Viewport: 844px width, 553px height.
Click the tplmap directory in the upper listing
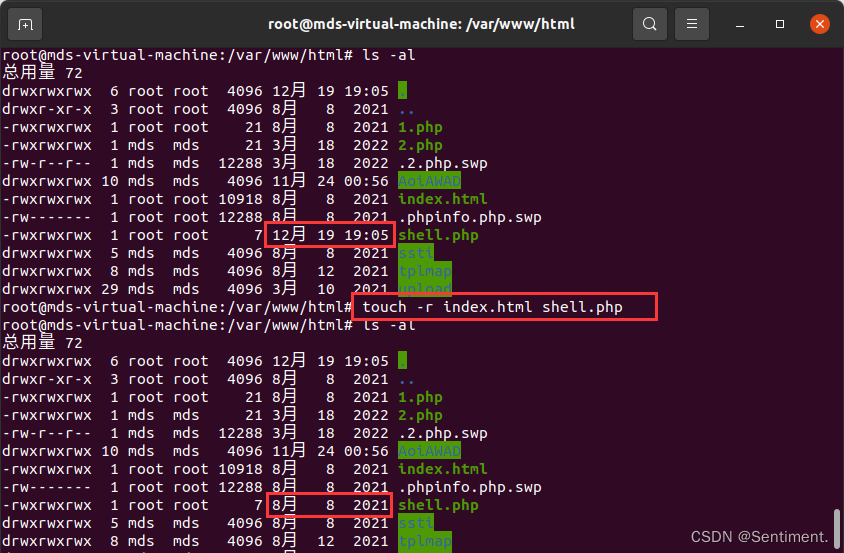(x=425, y=271)
